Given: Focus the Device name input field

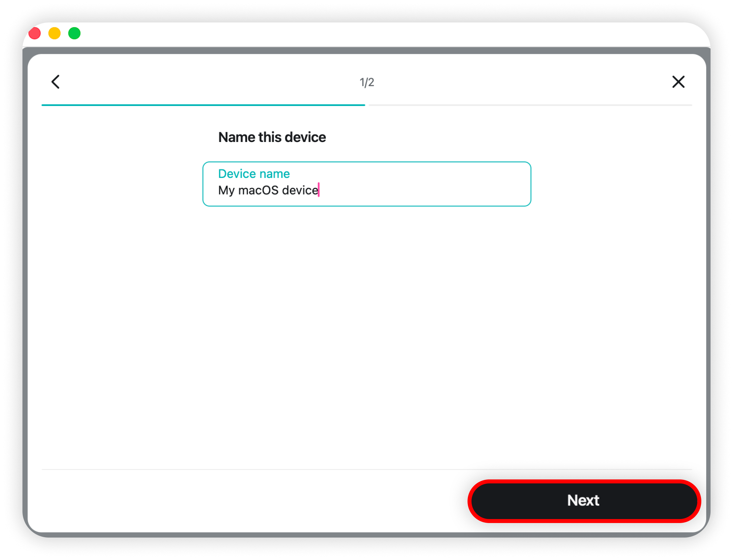Looking at the screenshot, I should pyautogui.click(x=367, y=184).
